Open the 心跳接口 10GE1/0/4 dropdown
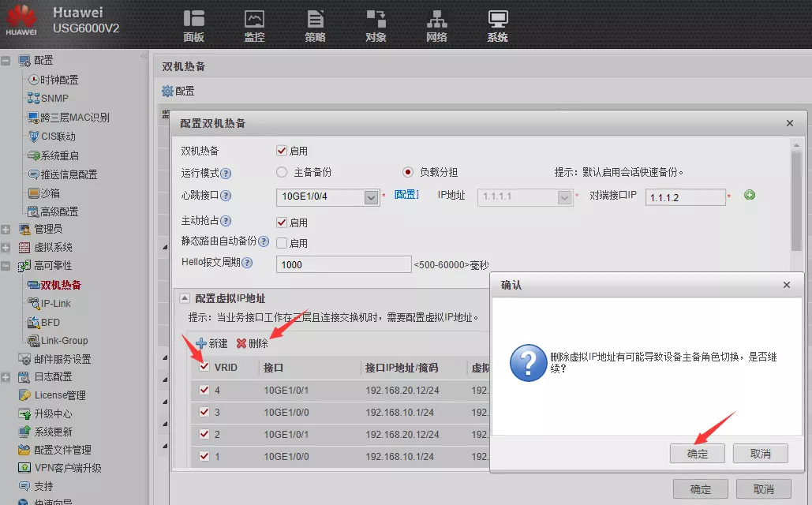The height and width of the screenshot is (505, 812). [x=372, y=198]
